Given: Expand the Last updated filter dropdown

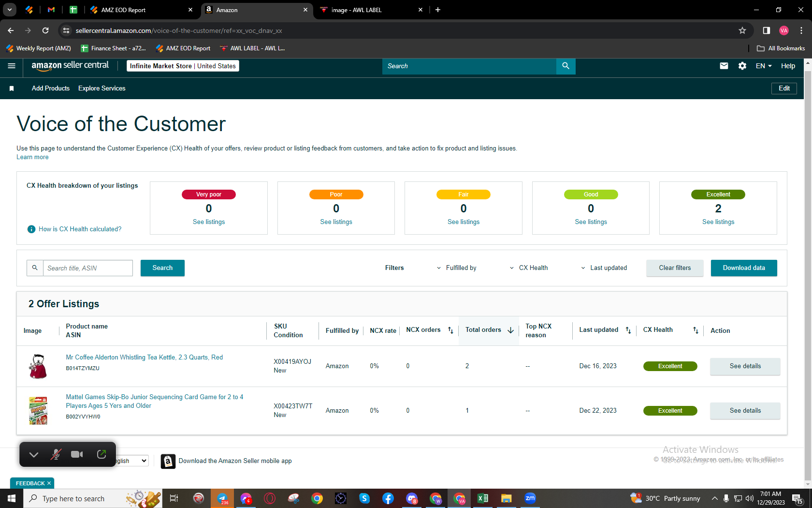Looking at the screenshot, I should coord(604,268).
